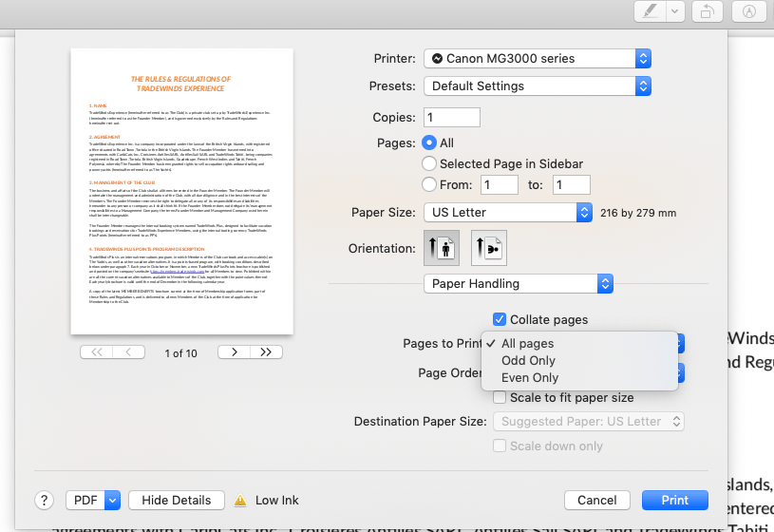Image resolution: width=774 pixels, height=532 pixels.
Task: Open the Paper Handling section popup
Action: click(519, 283)
